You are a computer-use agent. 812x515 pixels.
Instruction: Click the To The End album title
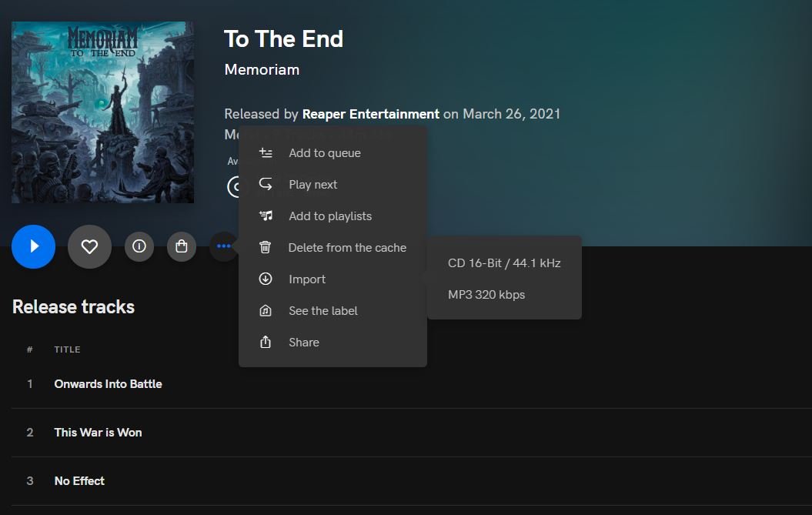click(x=283, y=38)
